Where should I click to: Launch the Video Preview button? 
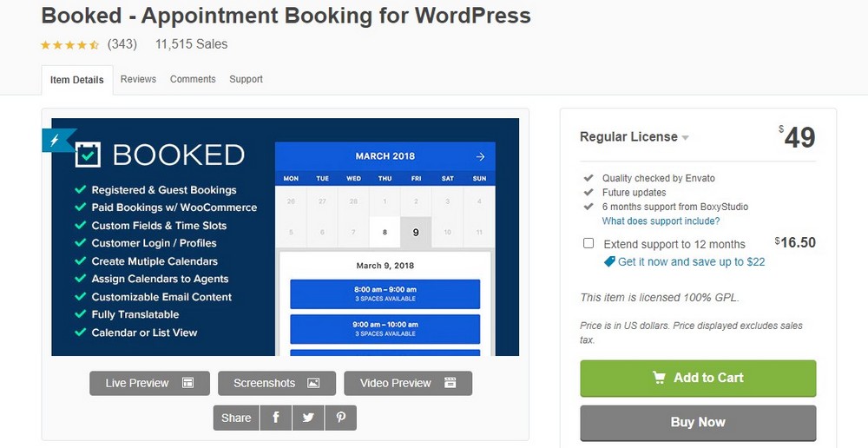[408, 383]
